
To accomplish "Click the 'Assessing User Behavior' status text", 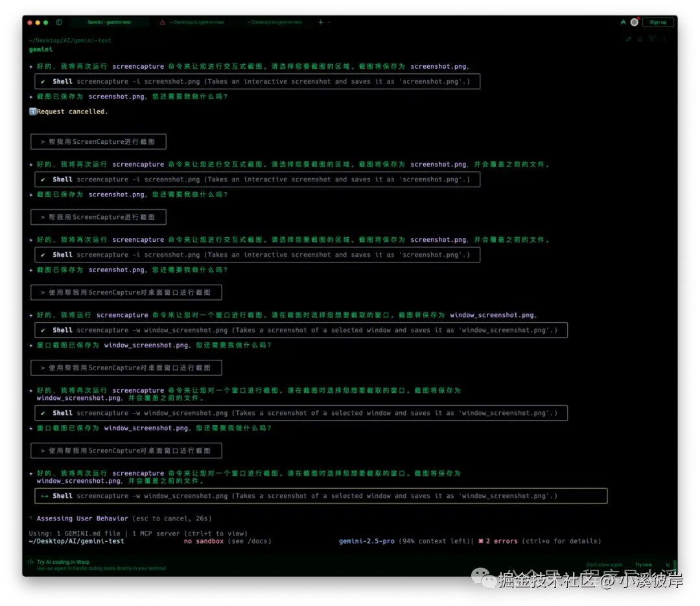I will tap(82, 518).
